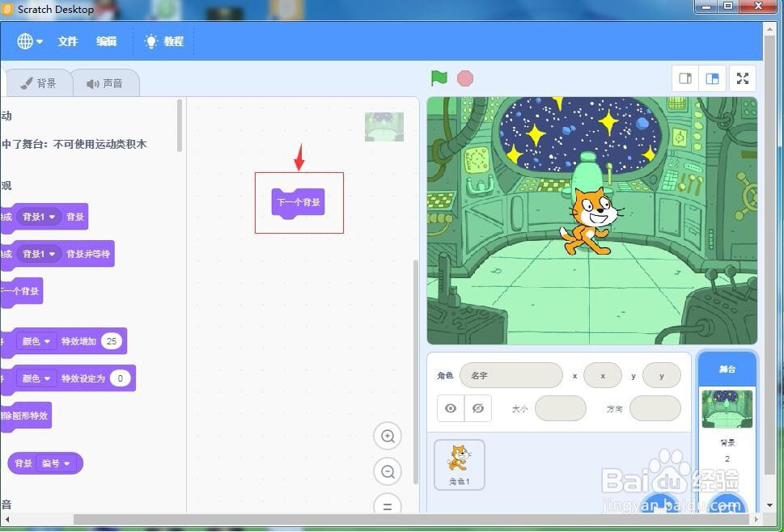This screenshot has width=784, height=532.
Task: Reset workspace zoom with equals icon
Action: point(388,505)
